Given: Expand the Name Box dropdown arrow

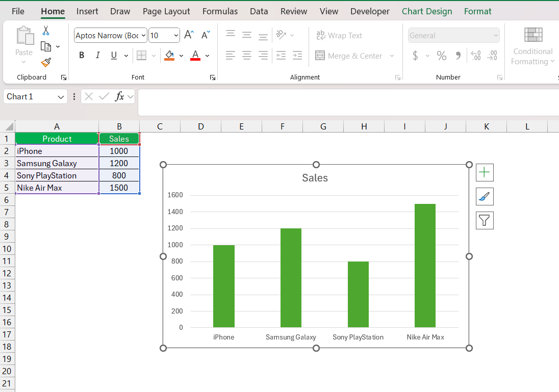Looking at the screenshot, I should tap(61, 97).
